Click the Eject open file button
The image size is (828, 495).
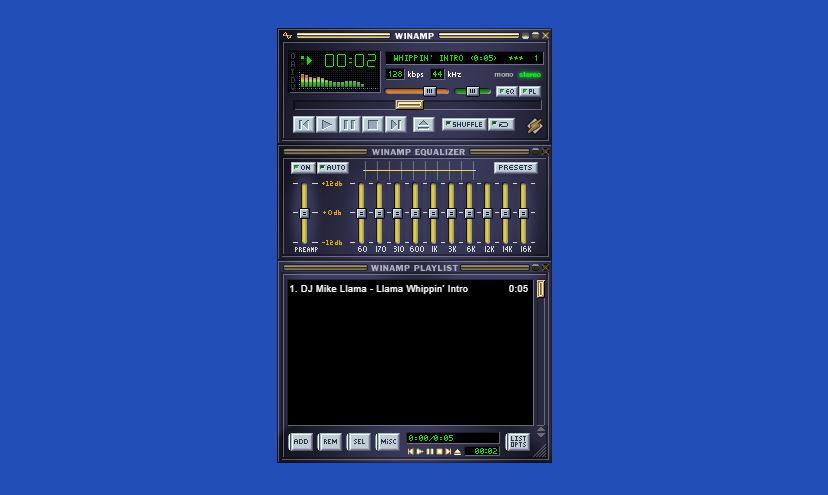click(x=423, y=124)
